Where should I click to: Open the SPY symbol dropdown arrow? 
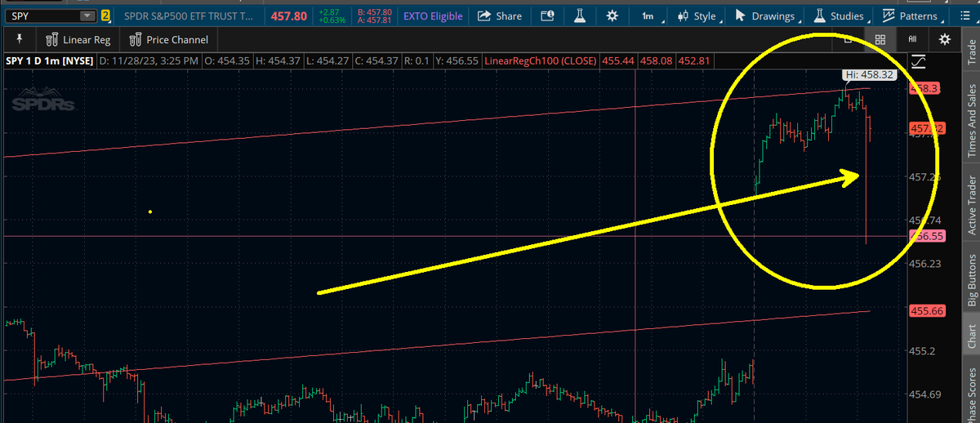[x=87, y=16]
